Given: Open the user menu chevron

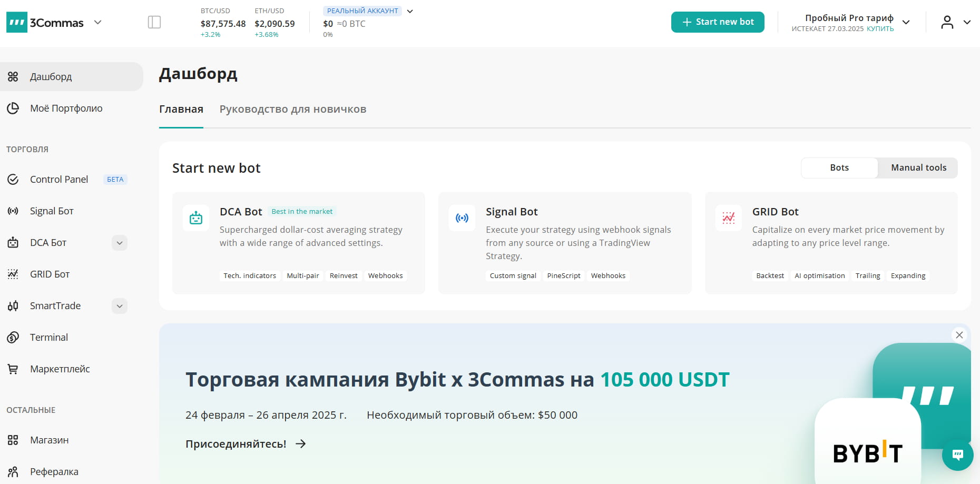Looking at the screenshot, I should (x=967, y=22).
